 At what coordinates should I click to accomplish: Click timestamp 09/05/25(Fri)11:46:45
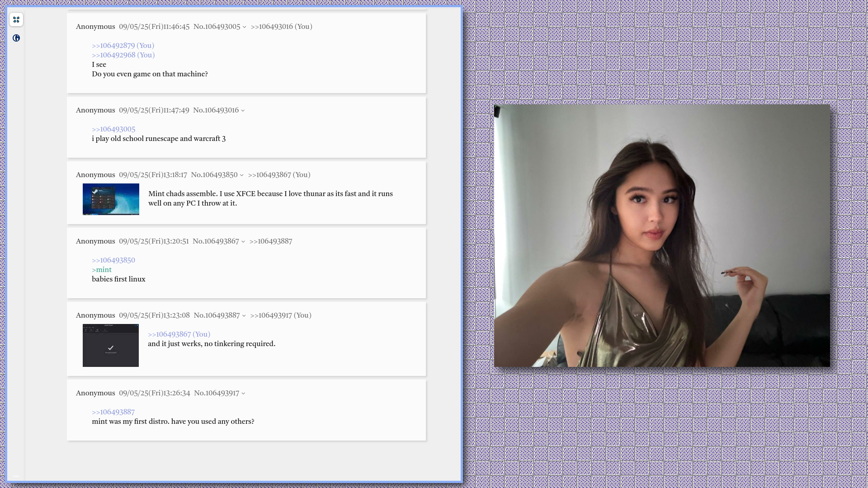(154, 27)
